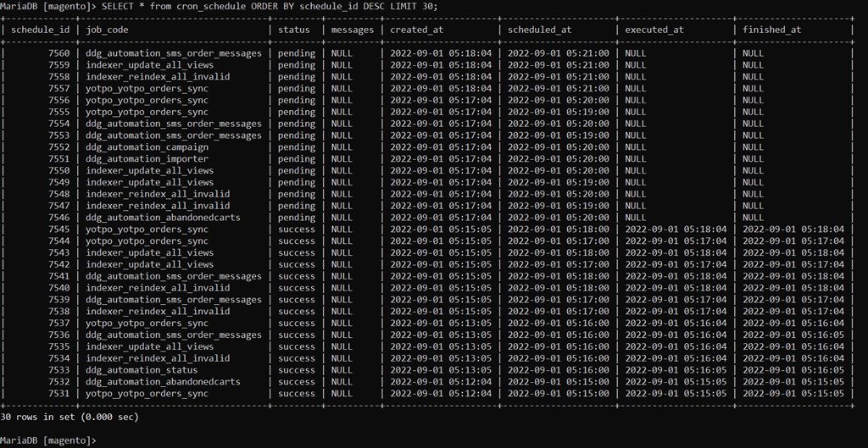
Task: Click executed_at 05:18:04 in row 7545
Action: tap(676, 229)
